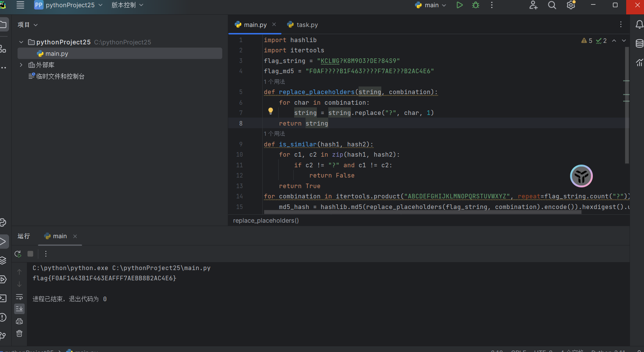Click usages hint above replace_placeholders
Viewport: 644px width, 352px height.
274,82
